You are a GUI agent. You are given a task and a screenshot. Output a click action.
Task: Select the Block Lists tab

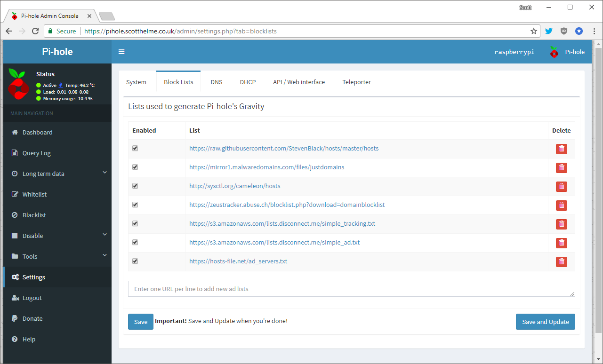(x=178, y=82)
